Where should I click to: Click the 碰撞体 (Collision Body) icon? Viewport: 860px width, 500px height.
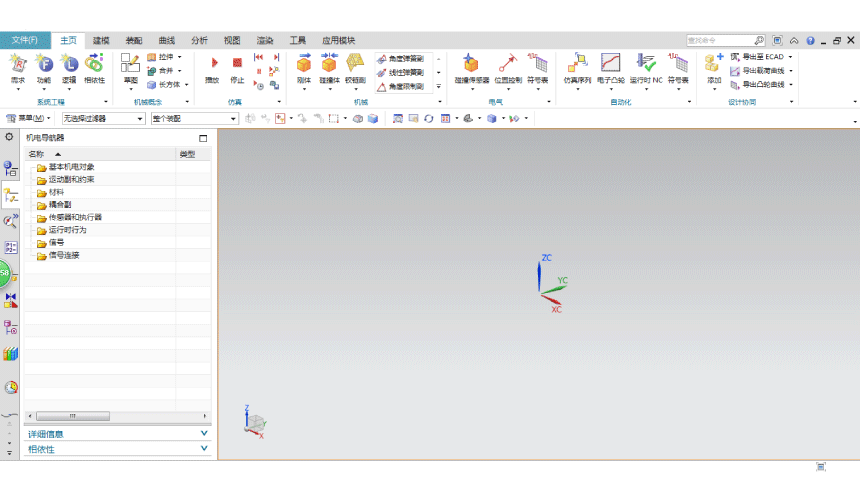tap(329, 64)
